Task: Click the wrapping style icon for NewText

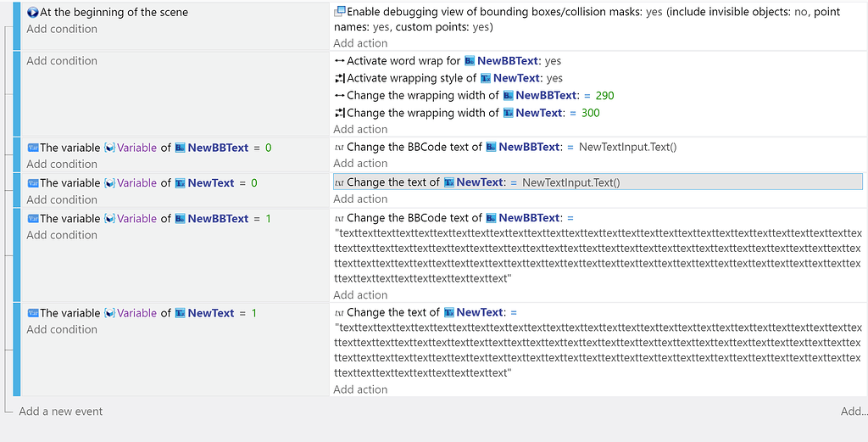Action: [340, 78]
